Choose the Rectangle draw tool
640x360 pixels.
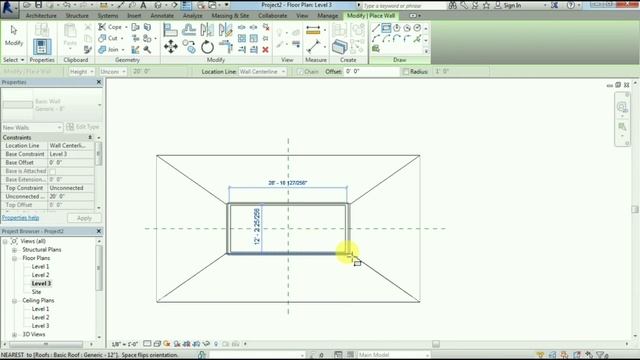[386, 28]
